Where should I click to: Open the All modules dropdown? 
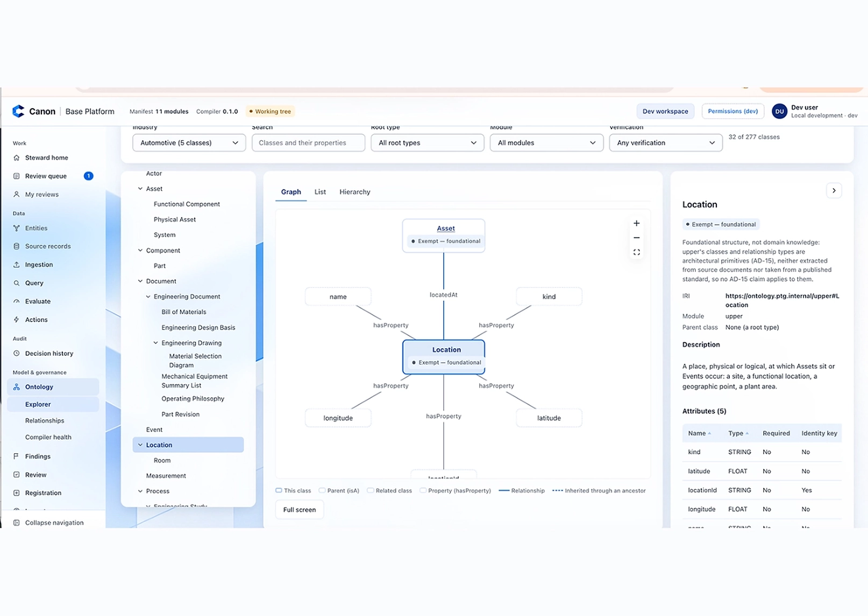pyautogui.click(x=546, y=142)
